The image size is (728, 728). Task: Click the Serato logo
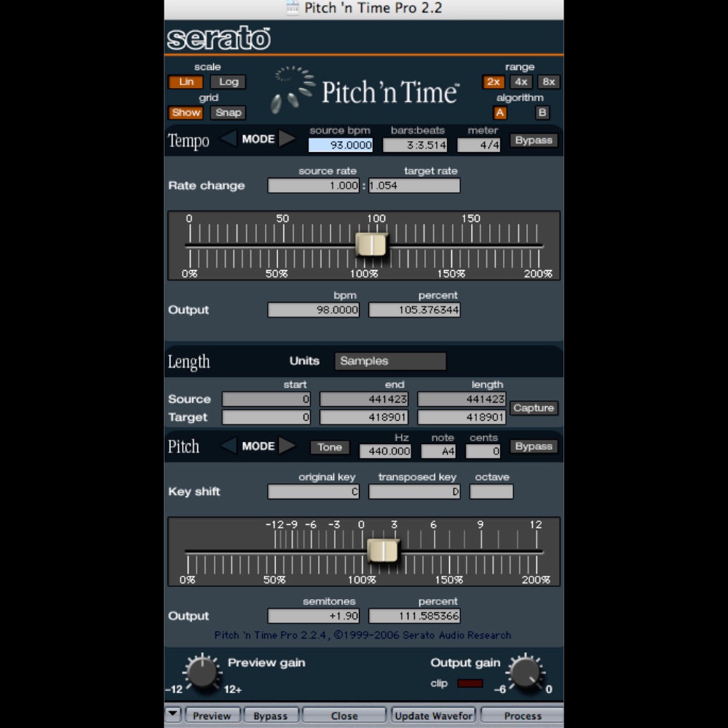point(218,39)
